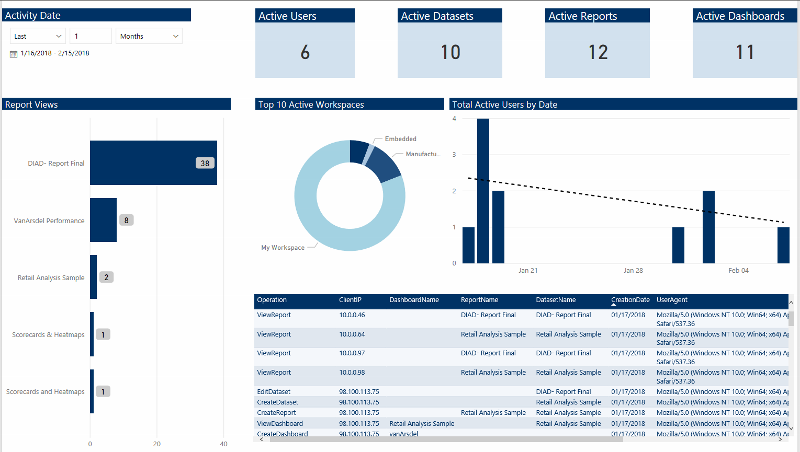Select the Active Datasets card

[x=450, y=43]
